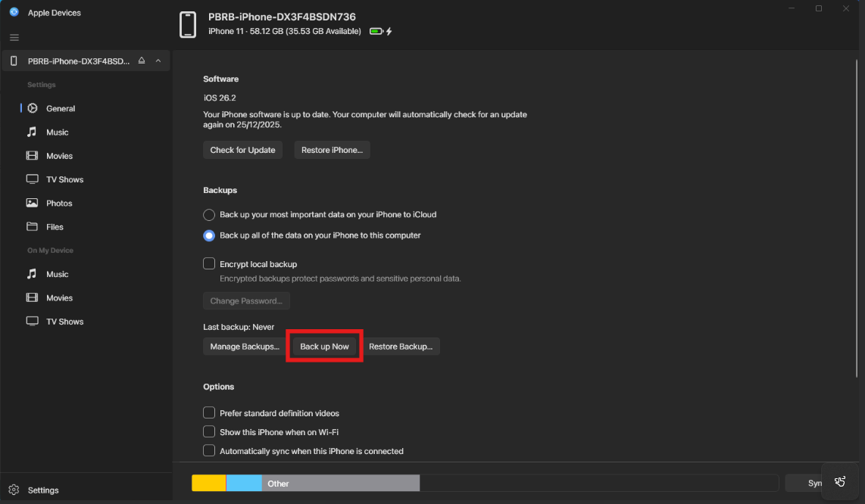Click the Manage Backups button
Image resolution: width=865 pixels, height=504 pixels.
(245, 347)
